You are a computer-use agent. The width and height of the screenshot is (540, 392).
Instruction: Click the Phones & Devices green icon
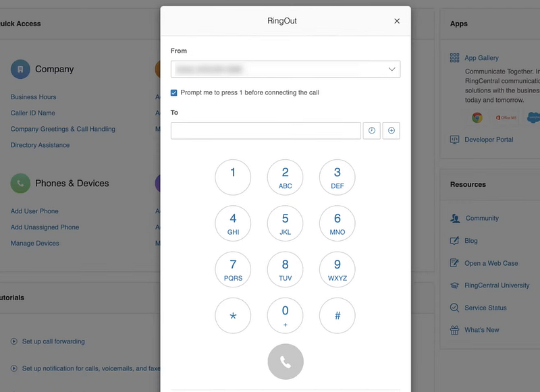pyautogui.click(x=20, y=183)
